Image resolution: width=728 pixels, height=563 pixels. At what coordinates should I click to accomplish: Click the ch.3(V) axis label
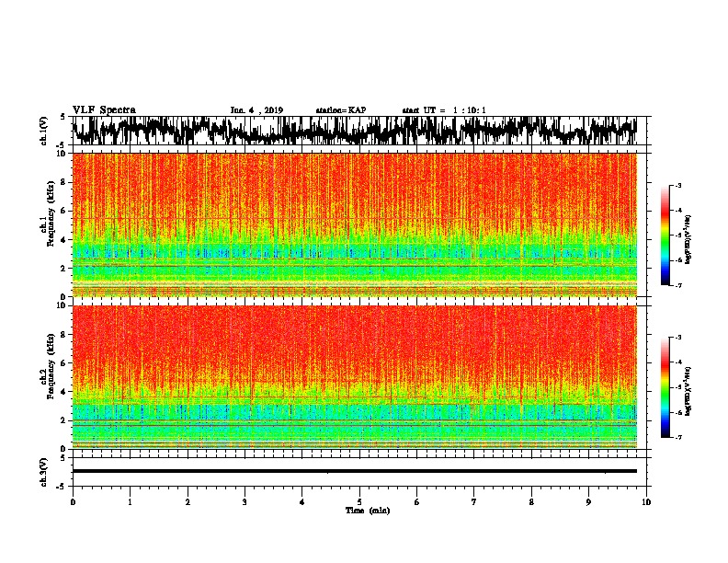pyautogui.click(x=44, y=472)
